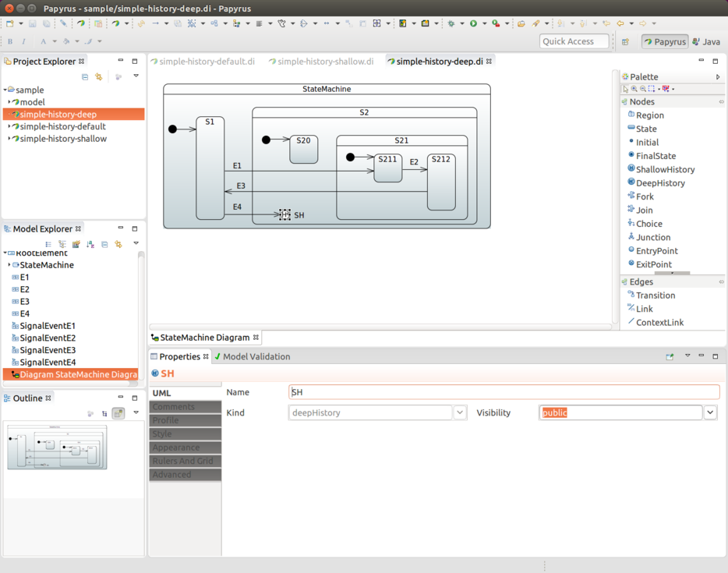Click the green Run button icon

(473, 23)
